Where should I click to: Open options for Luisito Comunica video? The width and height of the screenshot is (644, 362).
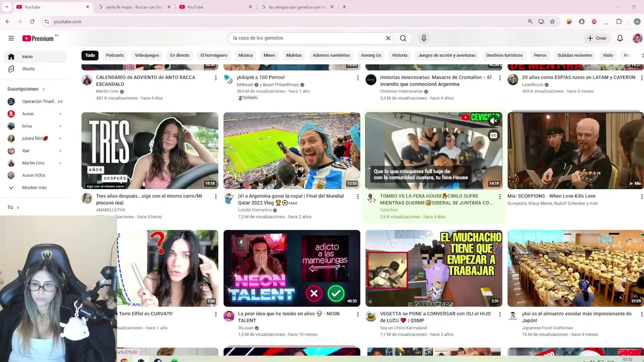click(358, 197)
